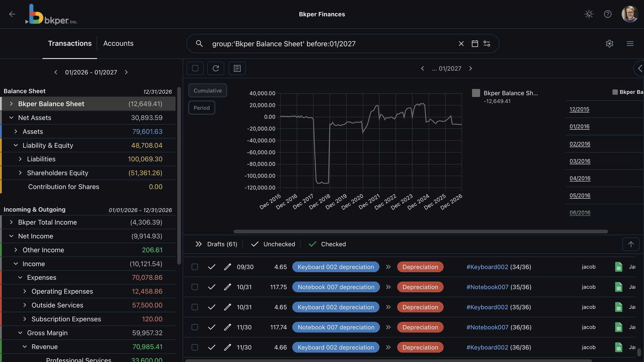The height and width of the screenshot is (362, 644).
Task: Clear the search query with X icon
Action: pyautogui.click(x=461, y=43)
